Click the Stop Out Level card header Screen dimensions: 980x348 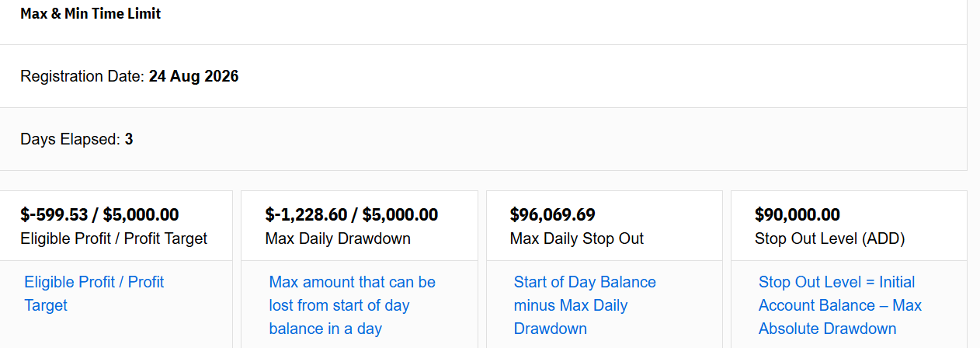849,226
